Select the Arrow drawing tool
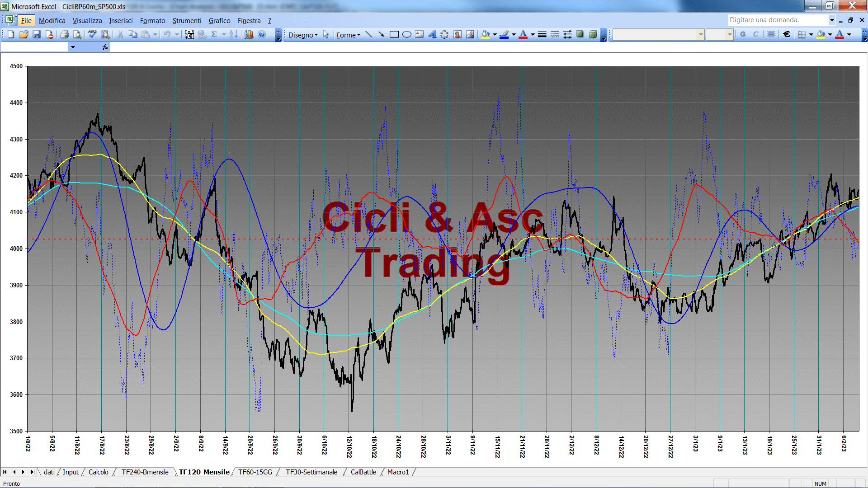 coord(382,34)
